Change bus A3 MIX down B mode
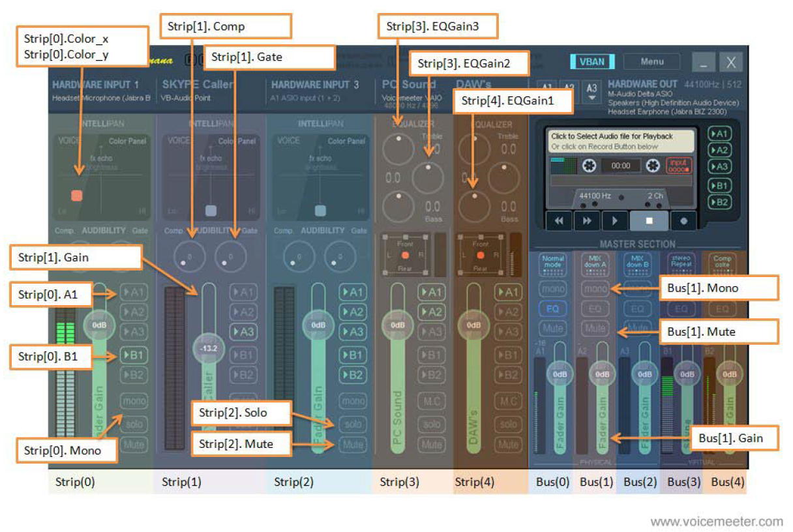Screen dimensions: 793x532 pos(637,265)
